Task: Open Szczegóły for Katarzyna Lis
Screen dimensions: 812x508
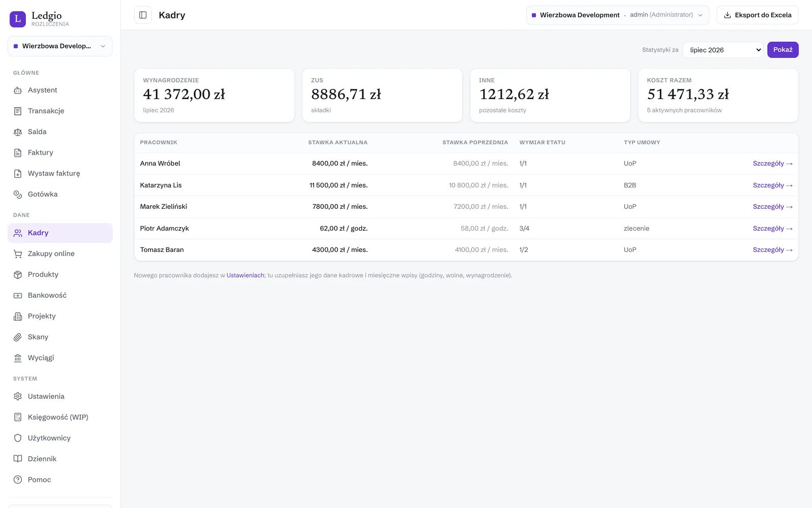Action: pos(772,185)
